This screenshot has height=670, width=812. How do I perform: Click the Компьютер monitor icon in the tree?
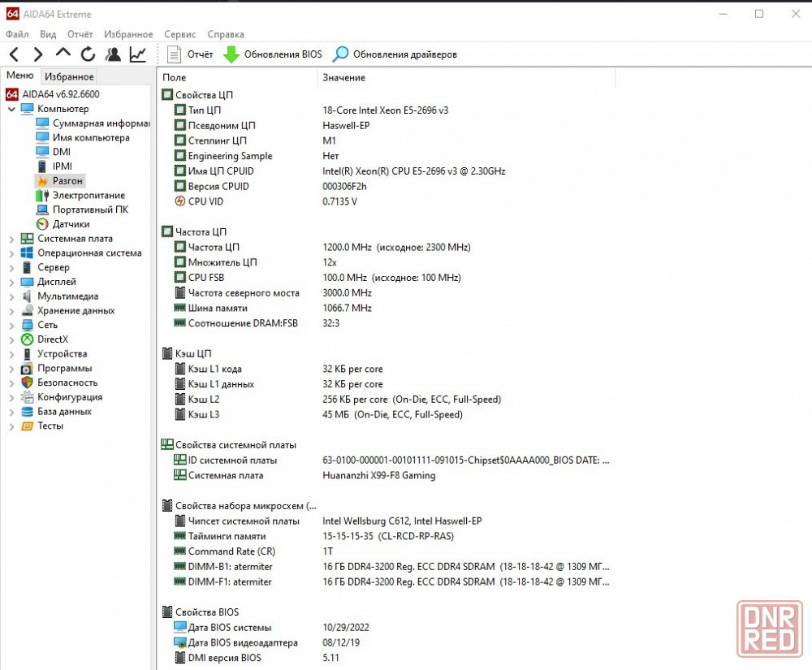pos(27,109)
